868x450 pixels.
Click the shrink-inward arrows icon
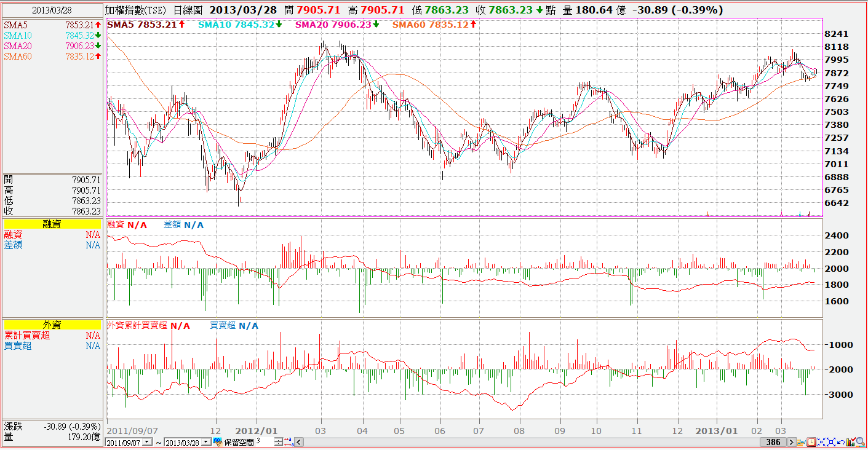click(821, 442)
